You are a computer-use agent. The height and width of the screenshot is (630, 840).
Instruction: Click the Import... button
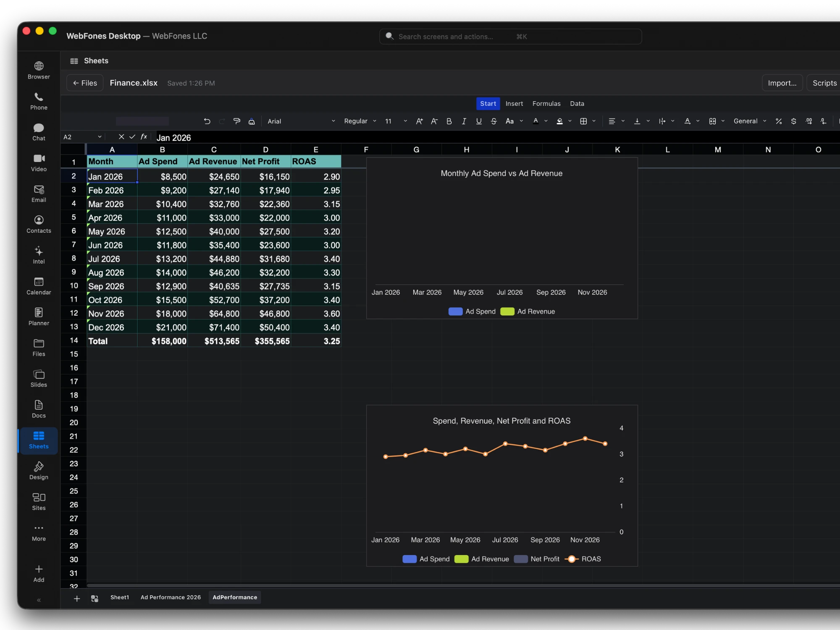tap(782, 83)
